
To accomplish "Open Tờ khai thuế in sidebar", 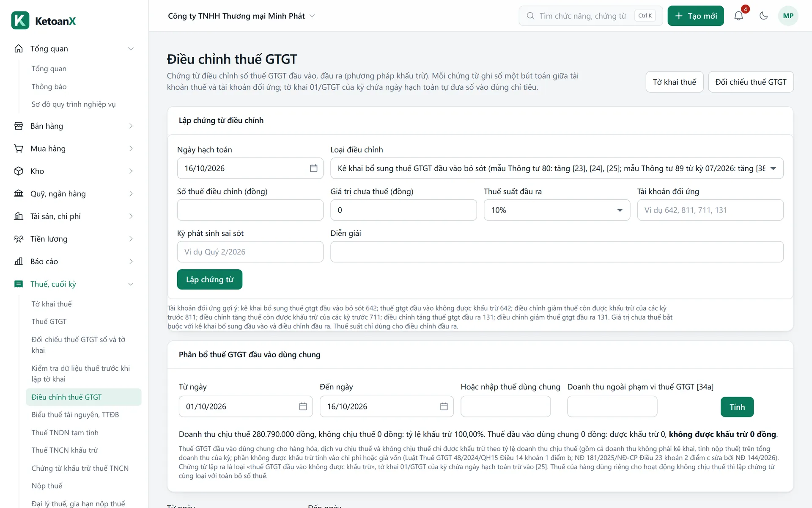I will (52, 304).
